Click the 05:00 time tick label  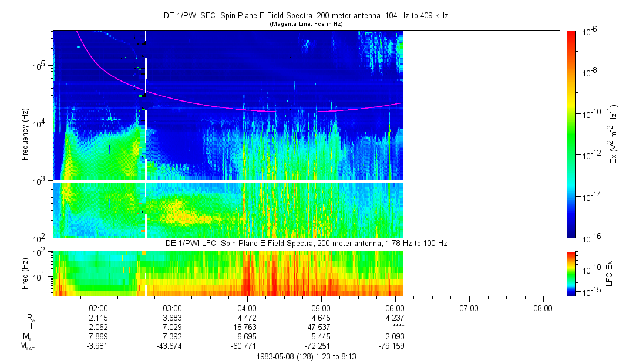point(321,308)
